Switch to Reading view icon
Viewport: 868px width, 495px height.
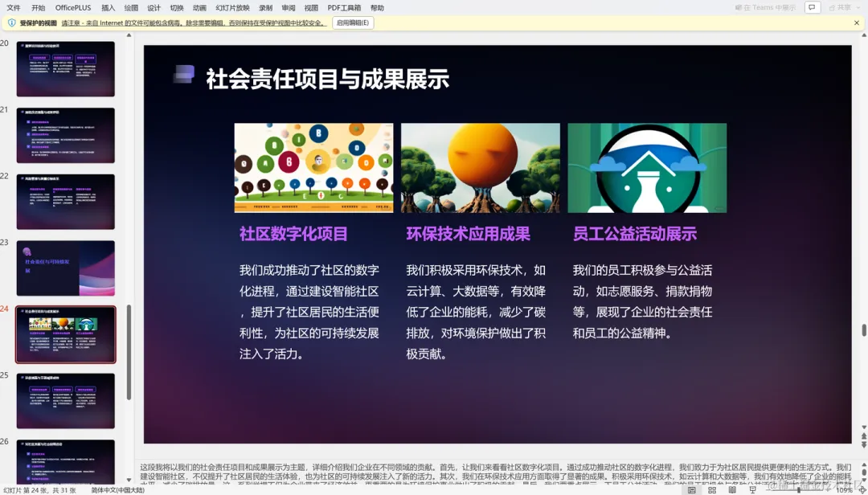(732, 490)
